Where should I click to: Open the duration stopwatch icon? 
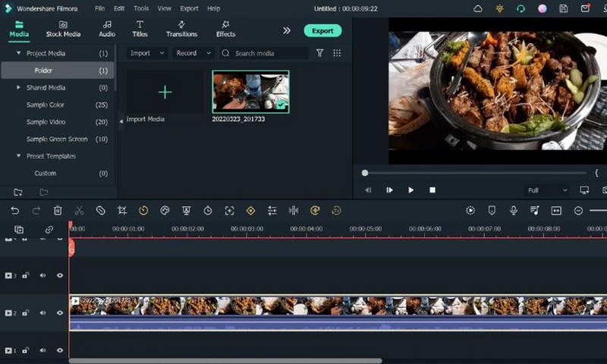208,210
